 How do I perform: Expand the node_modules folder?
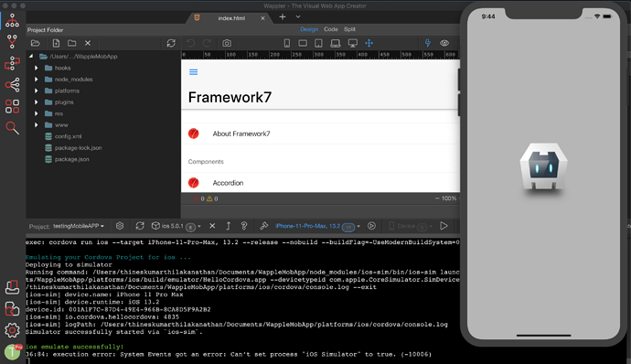coord(37,80)
